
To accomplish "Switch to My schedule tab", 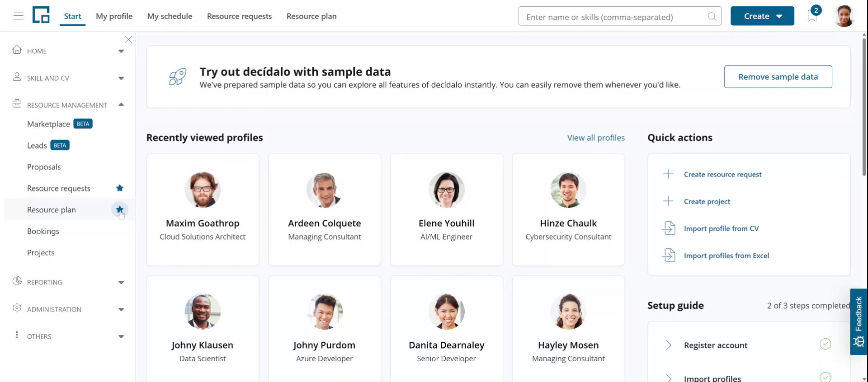I will pyautogui.click(x=170, y=16).
